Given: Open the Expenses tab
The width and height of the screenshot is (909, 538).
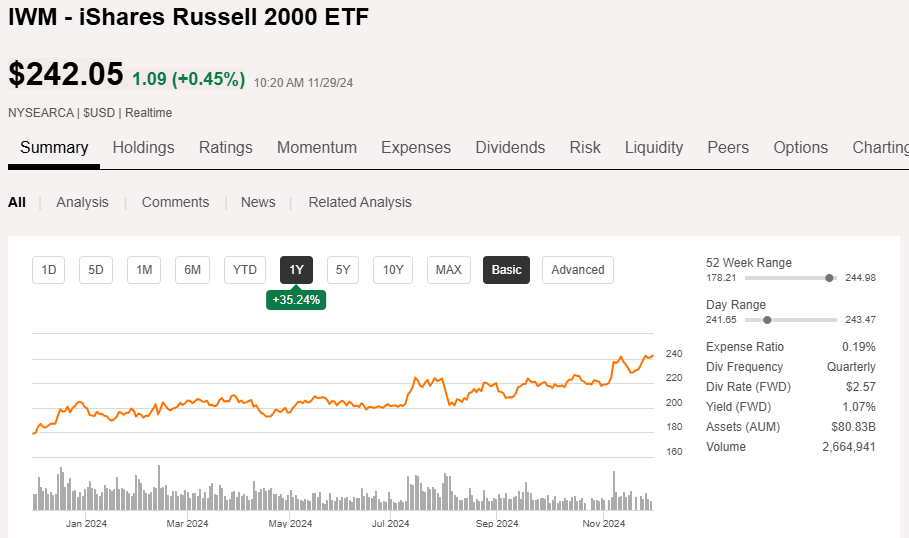Looking at the screenshot, I should [415, 147].
